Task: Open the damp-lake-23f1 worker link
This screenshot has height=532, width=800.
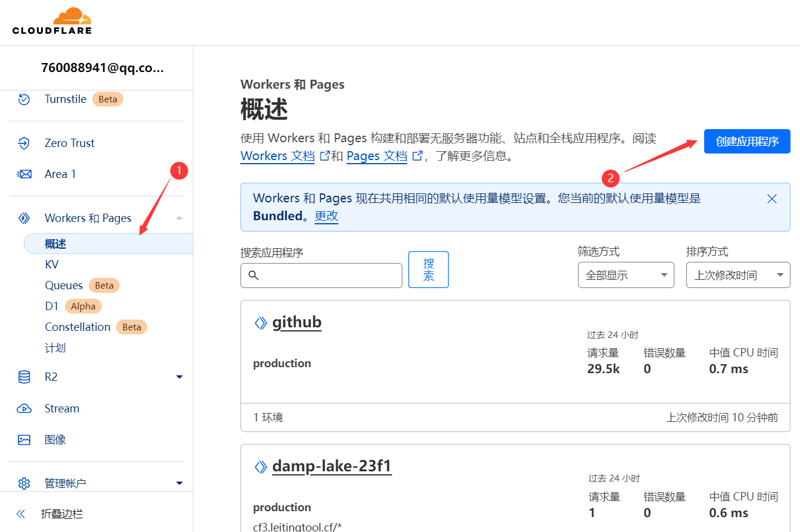Action: tap(332, 465)
